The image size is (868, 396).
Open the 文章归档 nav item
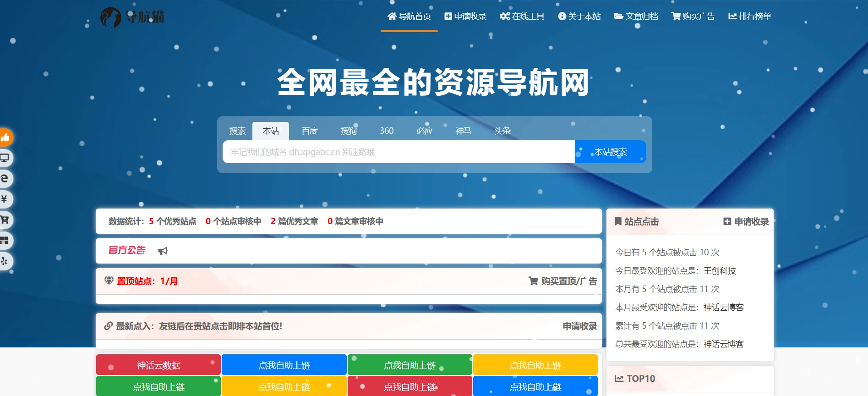[x=636, y=16]
